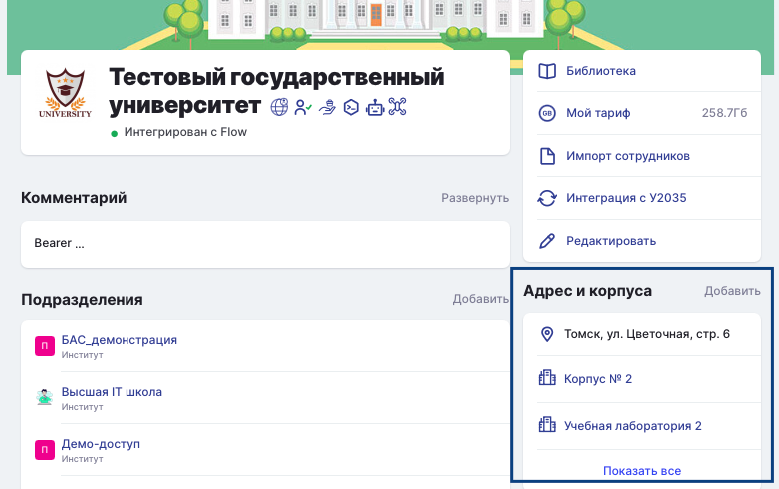Image resolution: width=779 pixels, height=489 pixels.
Task: Click Добавить next to Подразделения
Action: (x=480, y=299)
